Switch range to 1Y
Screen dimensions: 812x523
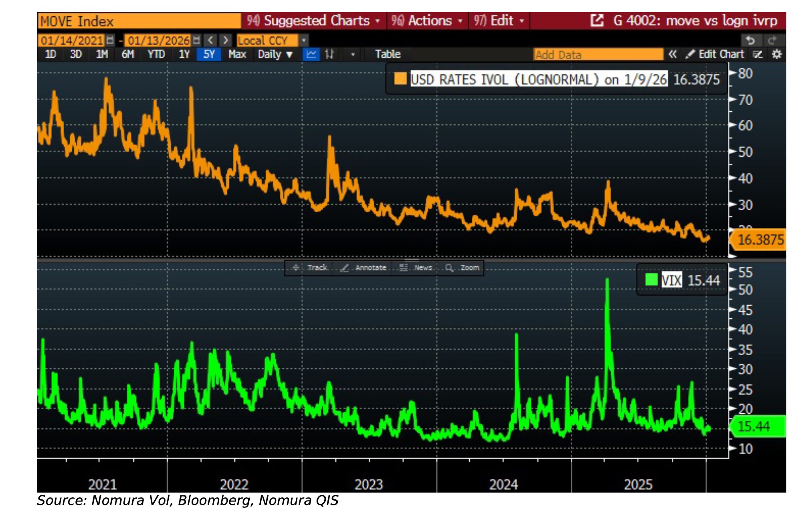(x=184, y=54)
